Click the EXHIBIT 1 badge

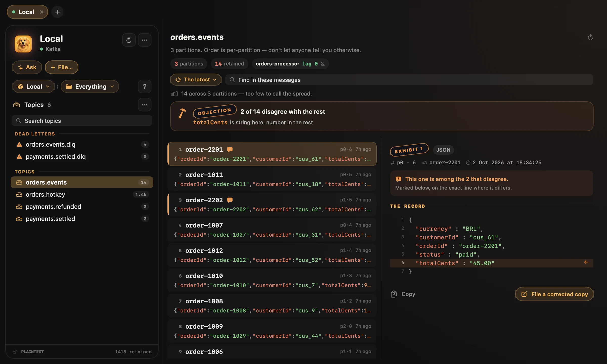click(x=409, y=150)
